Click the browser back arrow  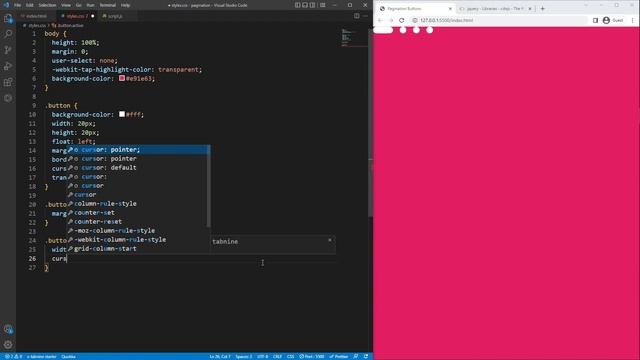[380, 20]
